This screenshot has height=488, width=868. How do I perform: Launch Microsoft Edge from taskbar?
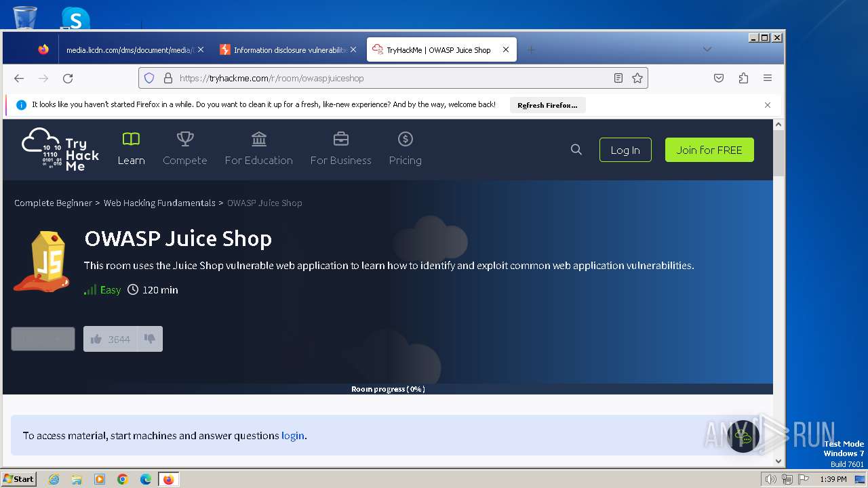click(x=146, y=479)
